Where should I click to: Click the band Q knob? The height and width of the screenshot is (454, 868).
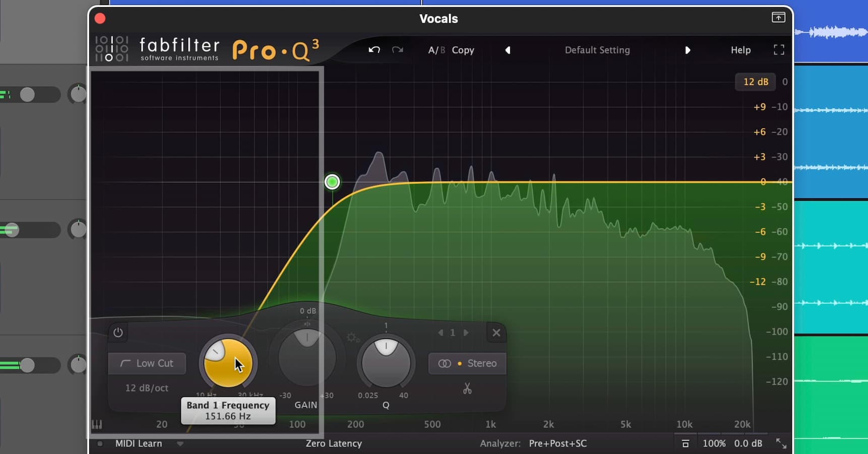[x=386, y=363]
